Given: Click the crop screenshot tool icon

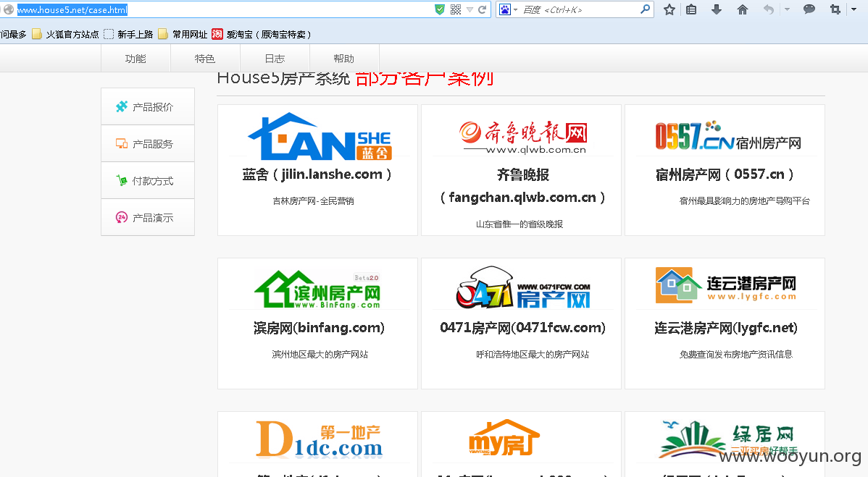Looking at the screenshot, I should 835,9.
